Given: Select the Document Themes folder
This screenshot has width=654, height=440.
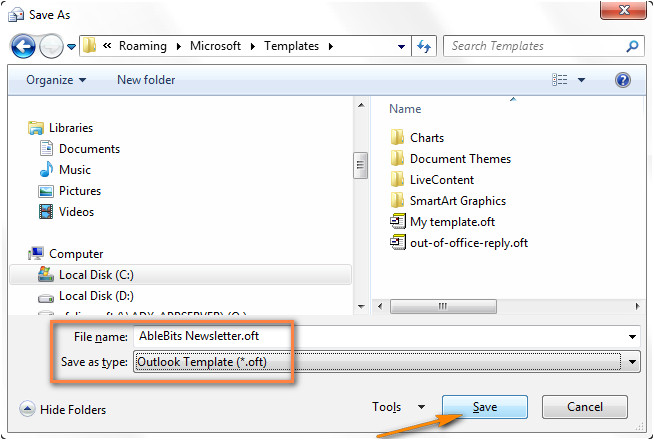Looking at the screenshot, I should (460, 158).
